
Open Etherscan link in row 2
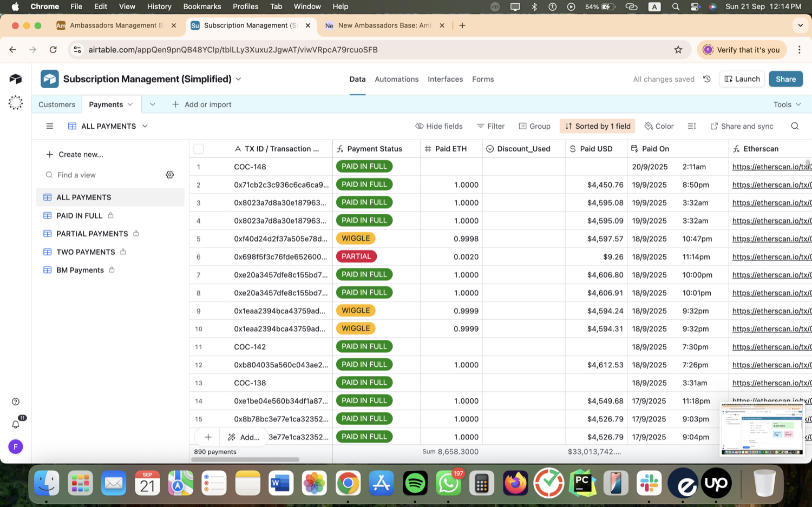771,185
